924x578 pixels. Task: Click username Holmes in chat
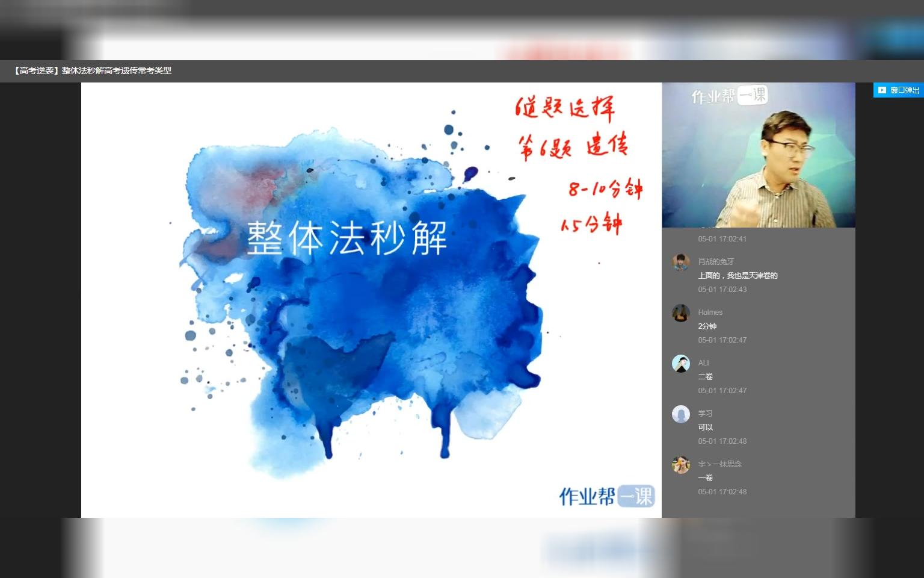click(710, 312)
